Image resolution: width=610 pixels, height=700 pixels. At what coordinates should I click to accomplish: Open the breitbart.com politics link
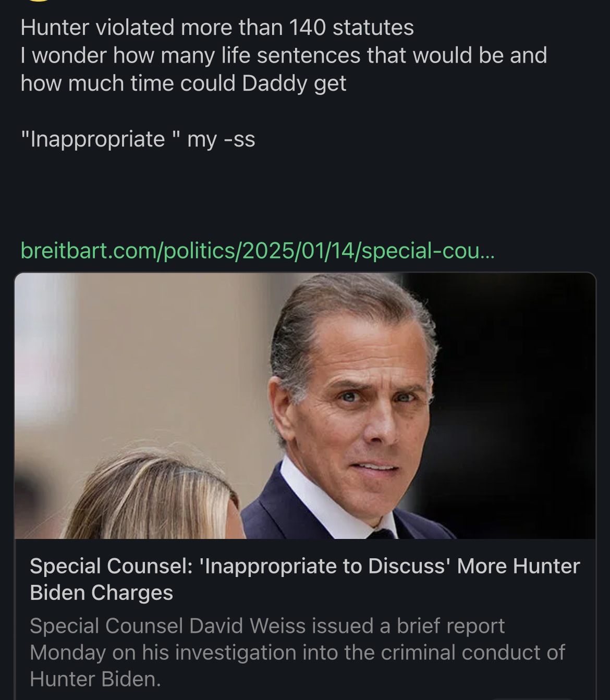click(258, 251)
